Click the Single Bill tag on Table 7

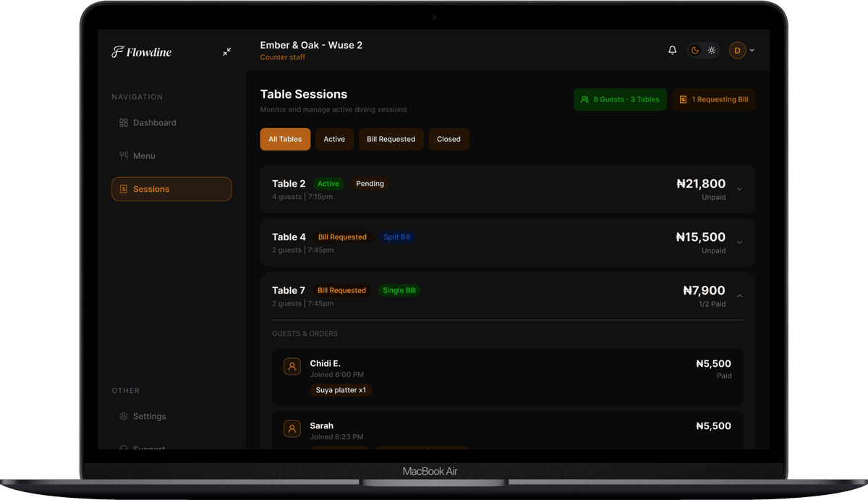tap(399, 290)
